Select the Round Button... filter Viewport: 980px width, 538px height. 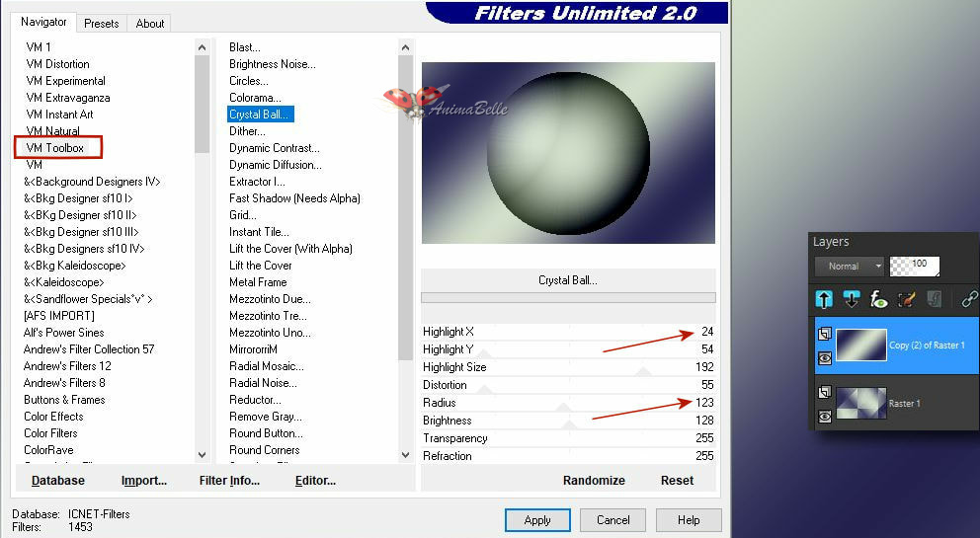point(266,433)
